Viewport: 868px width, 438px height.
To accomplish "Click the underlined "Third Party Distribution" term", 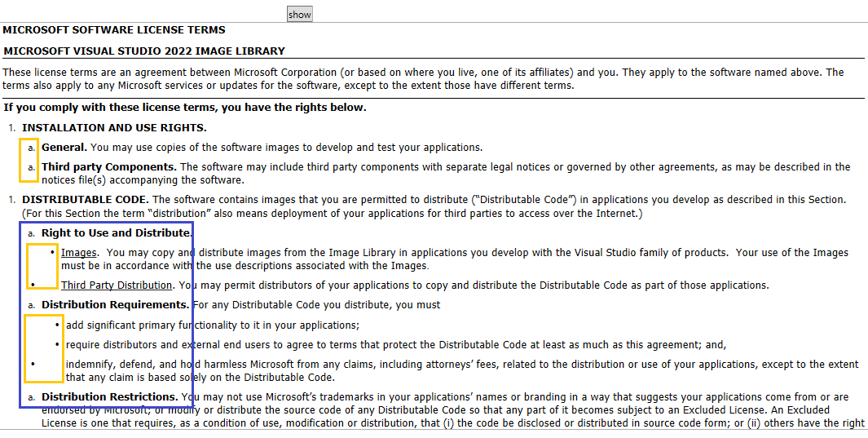I will point(117,285).
